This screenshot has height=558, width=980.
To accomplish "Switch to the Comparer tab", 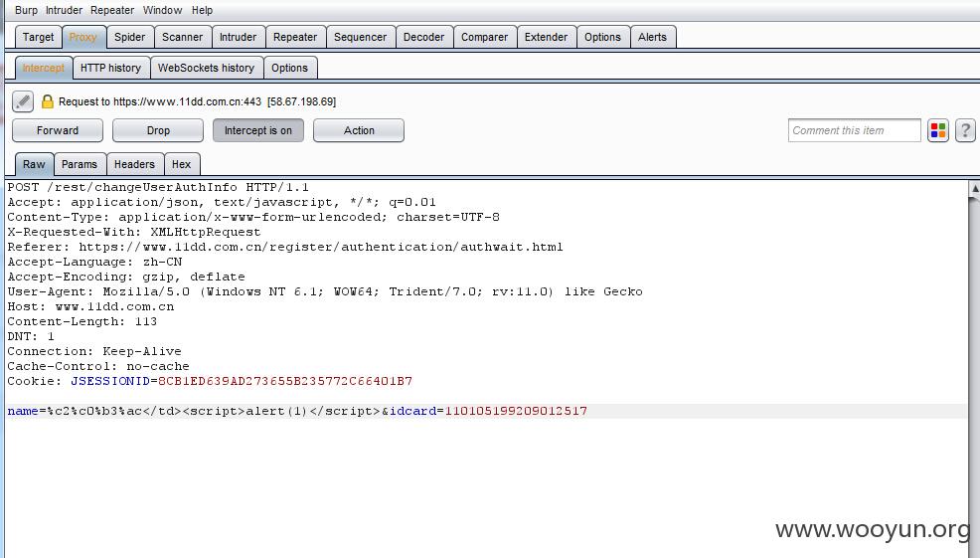I will [484, 37].
